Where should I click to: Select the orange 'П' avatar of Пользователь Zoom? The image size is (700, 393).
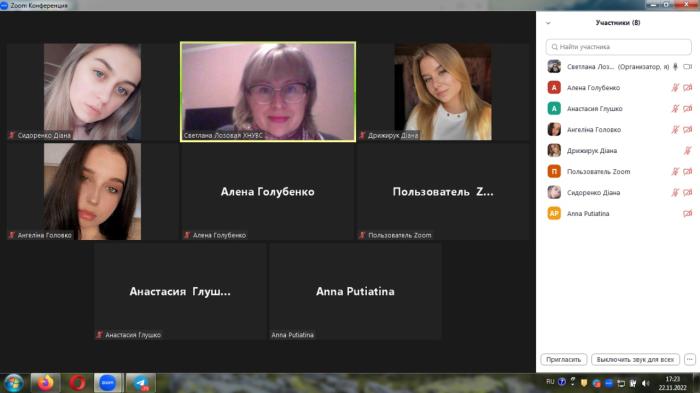(554, 171)
